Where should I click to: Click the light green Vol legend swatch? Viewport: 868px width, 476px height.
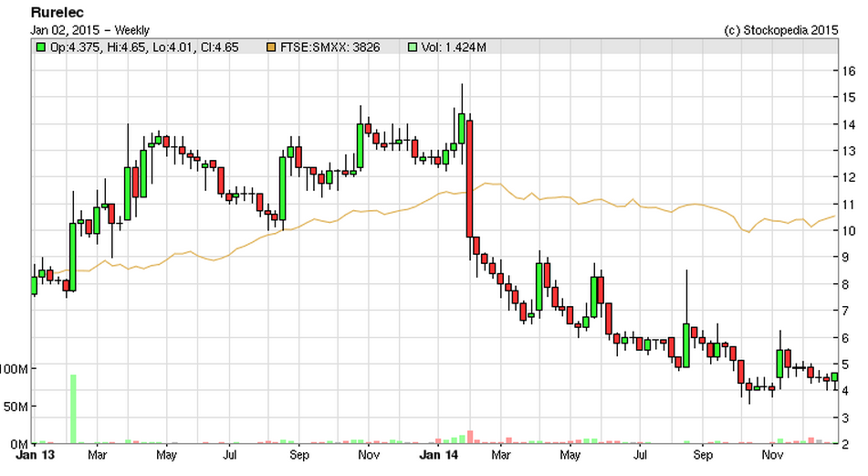point(413,48)
